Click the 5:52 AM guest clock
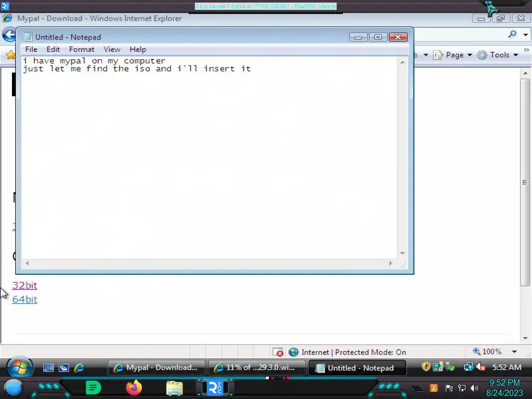The width and height of the screenshot is (532, 399). 507,367
